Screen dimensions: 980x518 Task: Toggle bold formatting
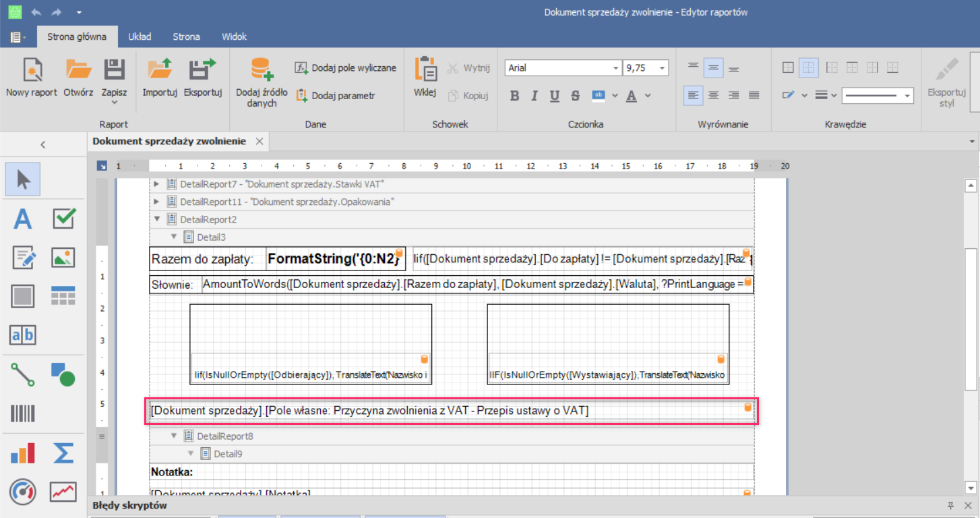tap(515, 96)
